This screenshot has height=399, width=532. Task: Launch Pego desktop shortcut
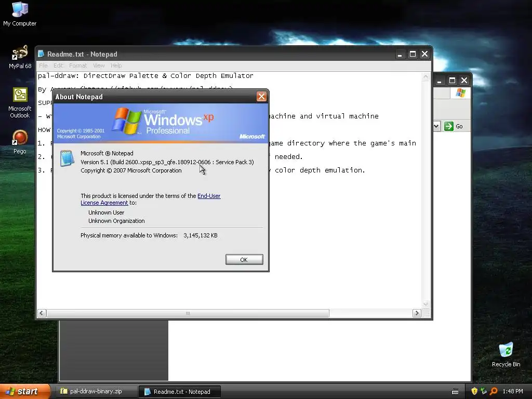pos(20,141)
